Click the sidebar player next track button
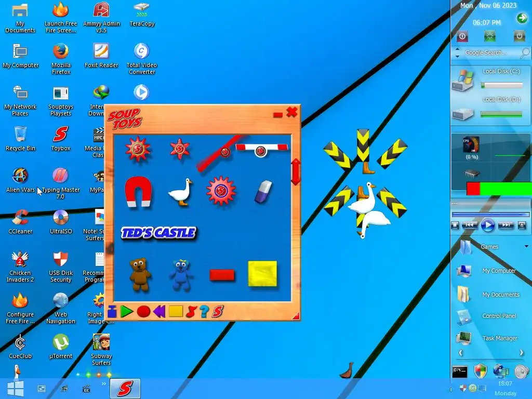Viewport: 532px width, 399px height. pos(506,225)
